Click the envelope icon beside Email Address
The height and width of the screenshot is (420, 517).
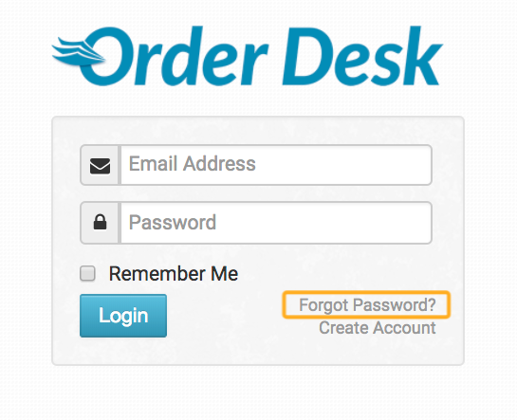[x=101, y=166]
